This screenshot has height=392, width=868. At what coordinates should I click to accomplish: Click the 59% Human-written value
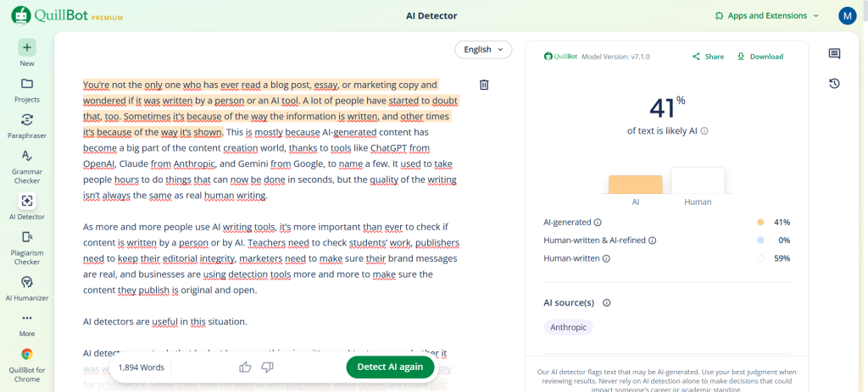(782, 258)
